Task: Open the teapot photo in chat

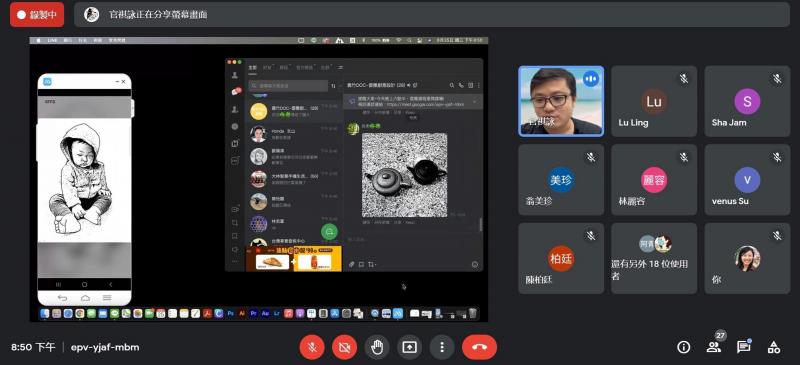Action: pos(405,175)
